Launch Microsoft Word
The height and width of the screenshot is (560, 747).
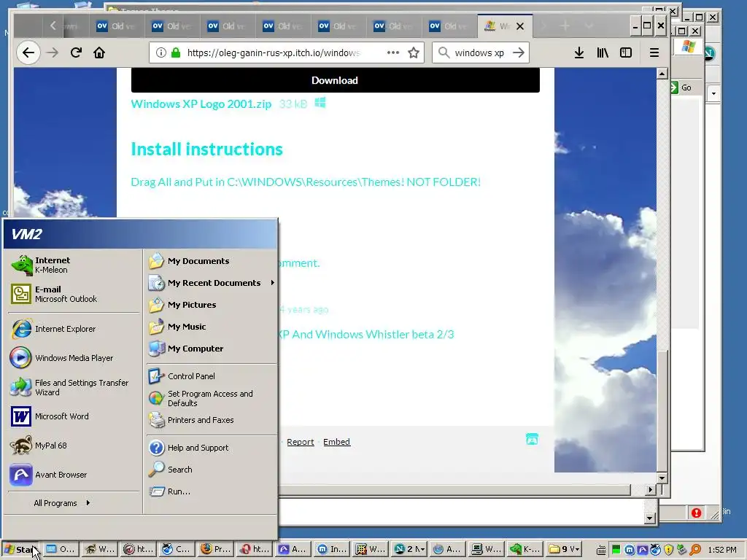point(74,416)
